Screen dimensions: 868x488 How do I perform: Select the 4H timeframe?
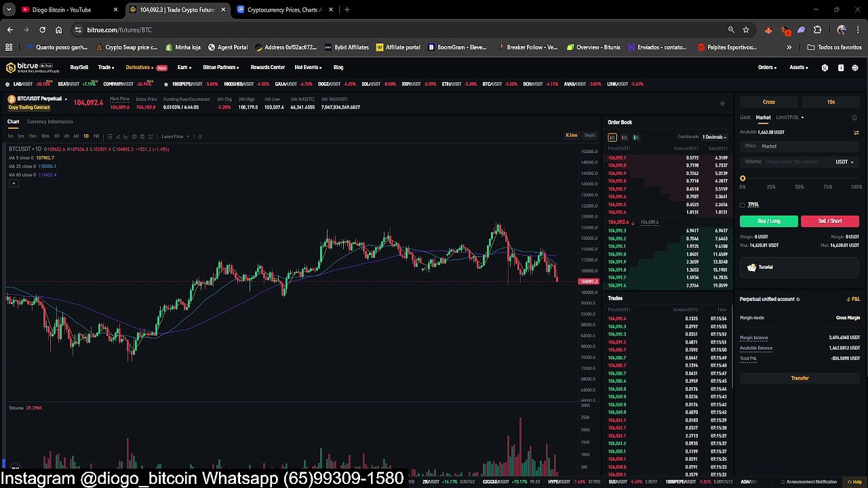(76, 136)
